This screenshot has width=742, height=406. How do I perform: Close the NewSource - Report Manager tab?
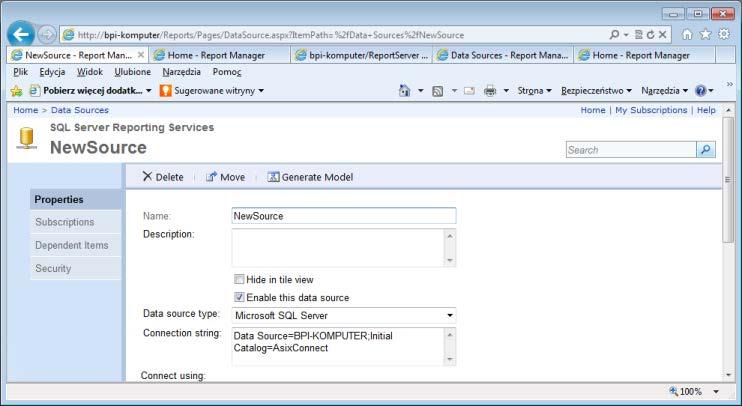(141, 55)
